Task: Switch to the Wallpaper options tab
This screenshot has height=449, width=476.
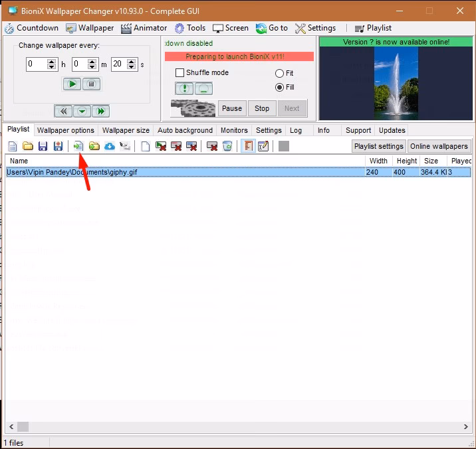Action: (66, 130)
